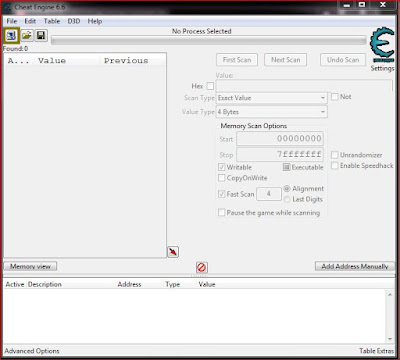Viewport: 400px width, 360px height.
Task: Click the Undo Scan button
Action: pos(343,60)
